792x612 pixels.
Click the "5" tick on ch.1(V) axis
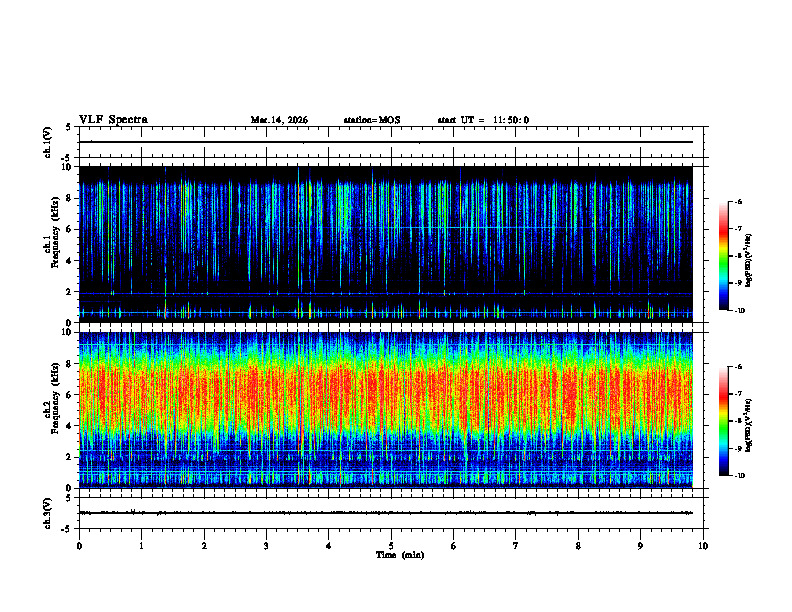pyautogui.click(x=69, y=127)
